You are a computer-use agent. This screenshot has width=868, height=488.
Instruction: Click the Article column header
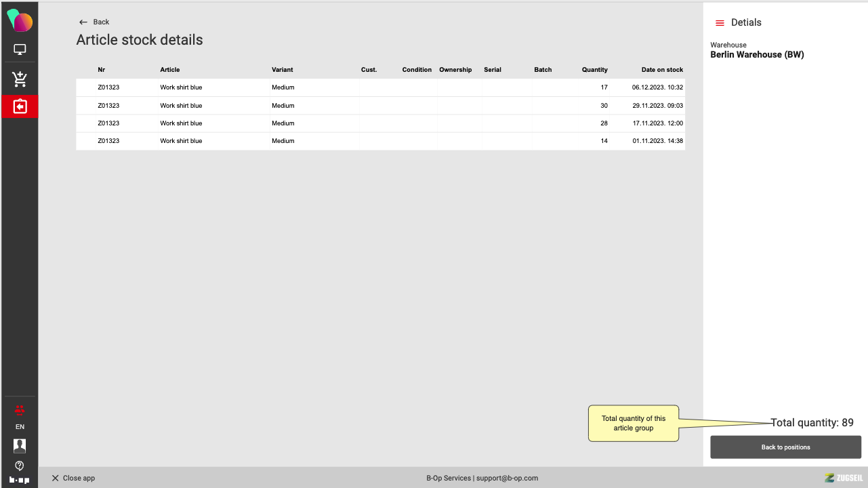[x=170, y=70]
